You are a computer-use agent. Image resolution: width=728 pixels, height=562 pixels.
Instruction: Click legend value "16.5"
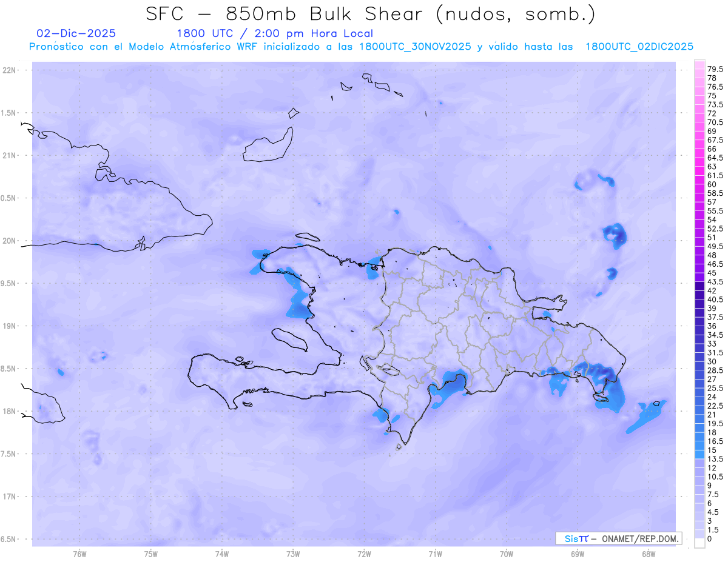click(x=715, y=441)
